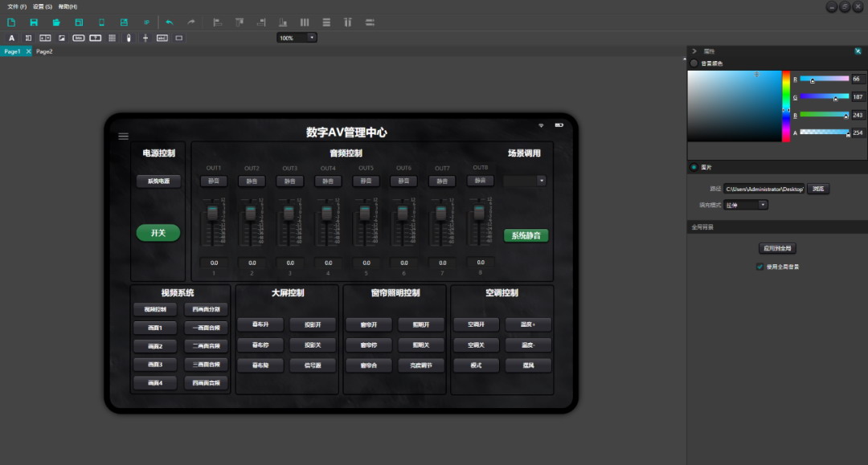Switch to the Page2 tab
Viewport: 868px width, 465px height.
point(44,51)
